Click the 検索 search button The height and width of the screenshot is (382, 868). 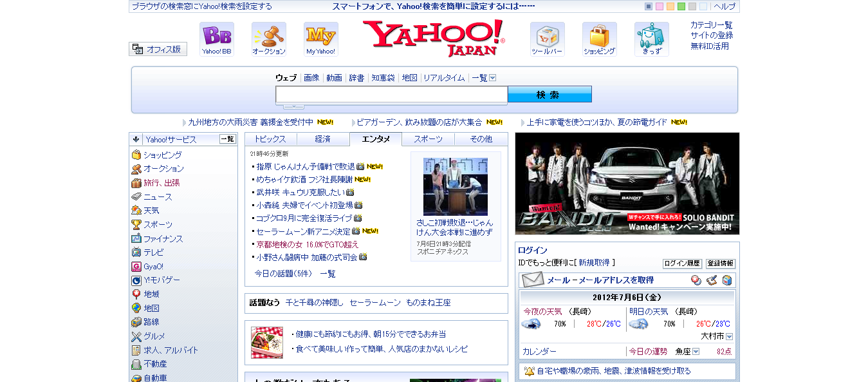click(x=549, y=95)
